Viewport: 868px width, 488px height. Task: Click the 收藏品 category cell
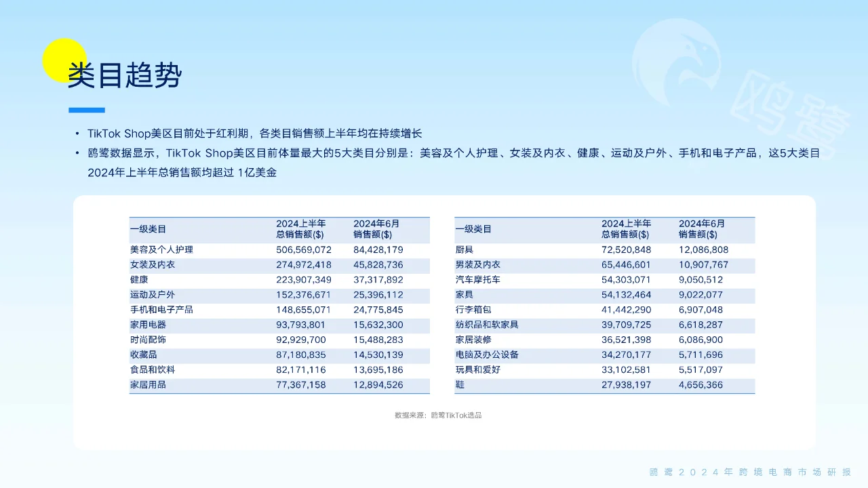tap(144, 355)
